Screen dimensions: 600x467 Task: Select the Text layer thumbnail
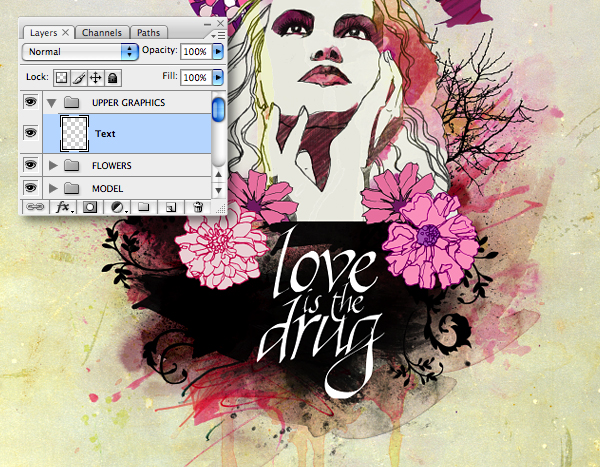[74, 133]
